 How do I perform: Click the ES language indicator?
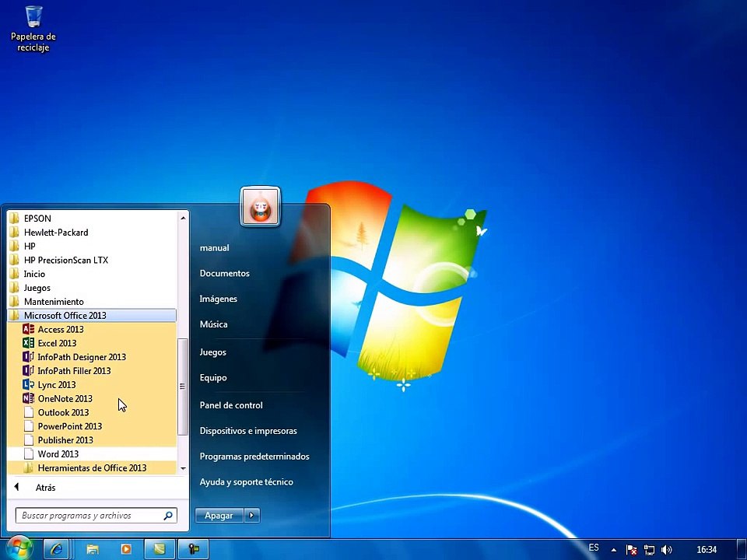pyautogui.click(x=594, y=548)
